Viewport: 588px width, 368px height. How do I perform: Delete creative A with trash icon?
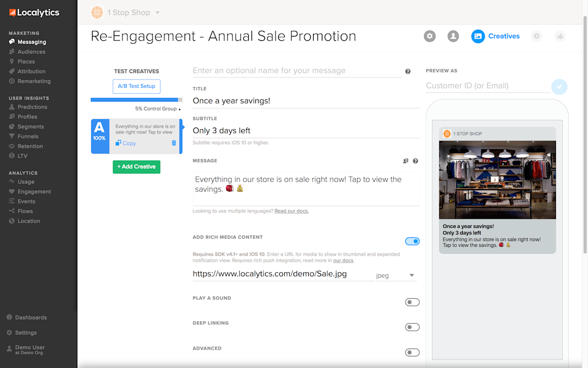(x=174, y=143)
